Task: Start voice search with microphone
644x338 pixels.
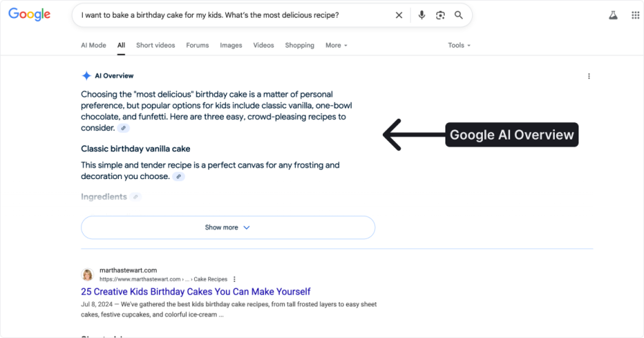Action: coord(422,15)
